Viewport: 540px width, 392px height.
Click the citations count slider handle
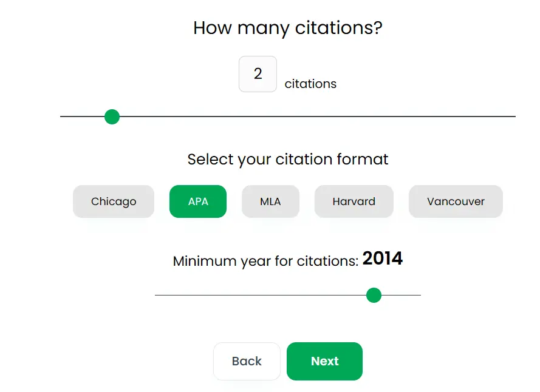(112, 117)
